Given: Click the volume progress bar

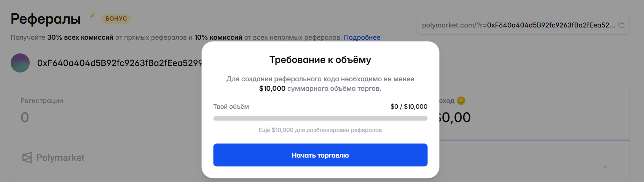Looking at the screenshot, I should [x=320, y=118].
